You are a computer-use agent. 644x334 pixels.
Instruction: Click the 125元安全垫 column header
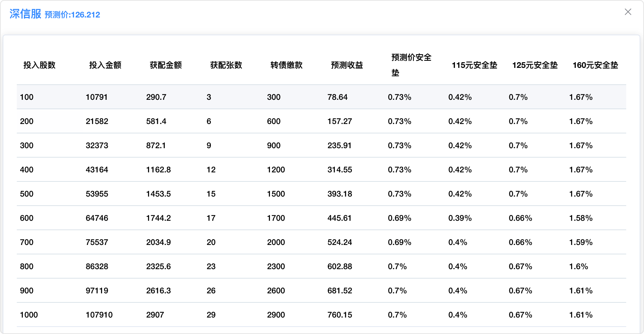535,65
